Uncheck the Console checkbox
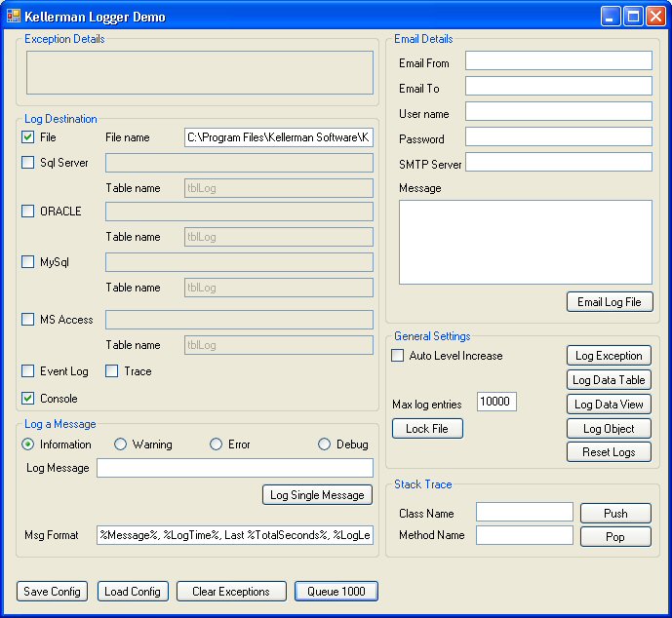This screenshot has height=618, width=672. [x=28, y=399]
